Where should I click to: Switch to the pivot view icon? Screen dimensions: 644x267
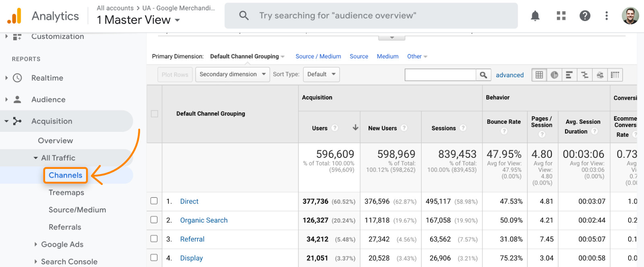615,75
